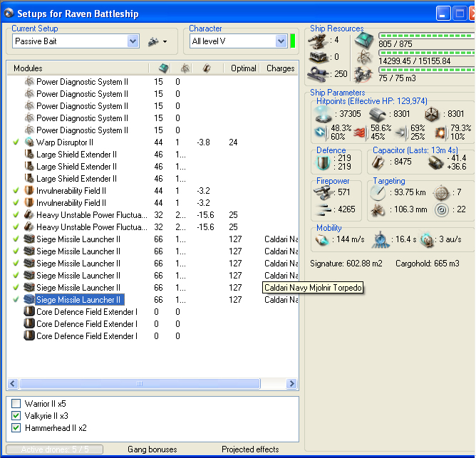Viewport: 476px width, 458px height.
Task: Click the first Power Diagnostic System II icon
Action: (x=29, y=82)
